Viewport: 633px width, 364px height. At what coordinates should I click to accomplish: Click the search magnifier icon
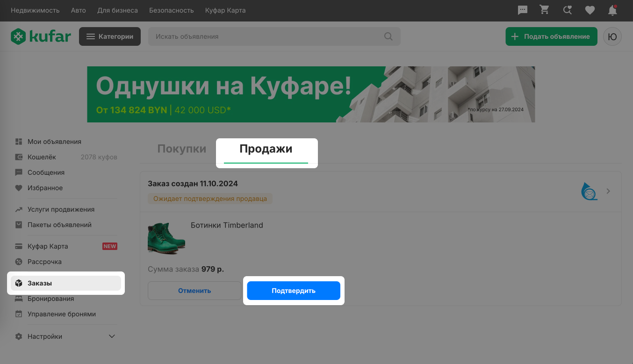tap(388, 36)
